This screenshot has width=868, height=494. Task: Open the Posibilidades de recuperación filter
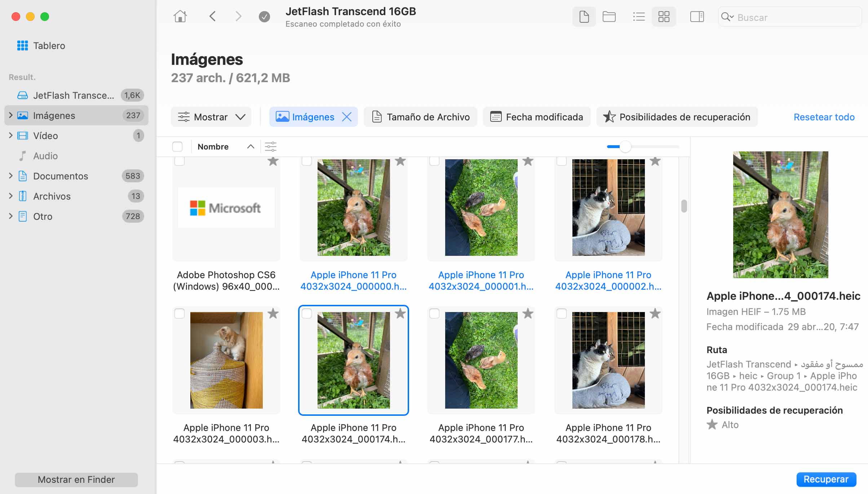[x=677, y=117]
